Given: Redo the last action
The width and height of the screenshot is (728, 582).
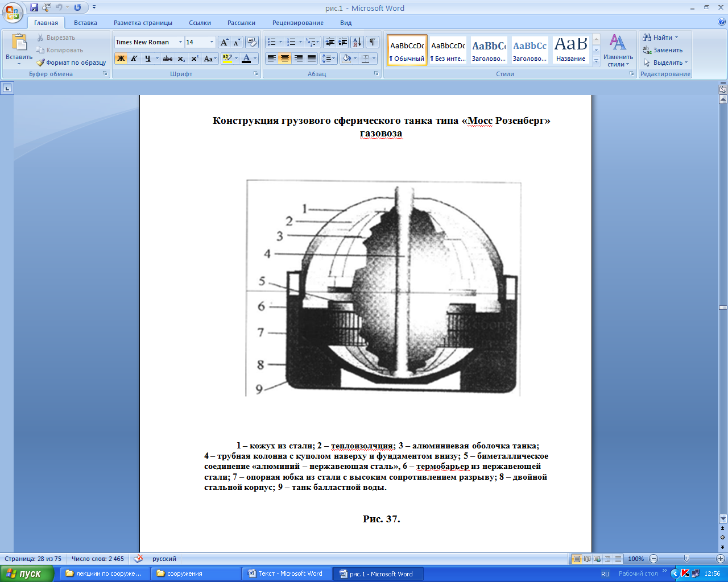Looking at the screenshot, I should coord(77,7).
